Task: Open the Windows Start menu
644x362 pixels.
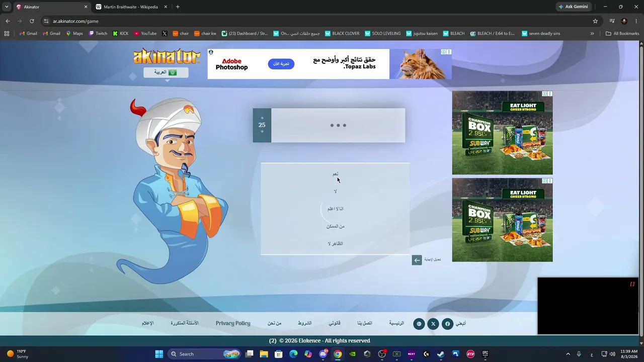Action: 159,354
